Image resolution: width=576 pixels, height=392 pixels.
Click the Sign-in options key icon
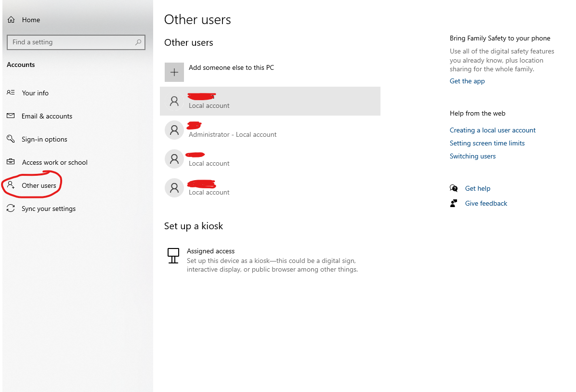pyautogui.click(x=11, y=139)
